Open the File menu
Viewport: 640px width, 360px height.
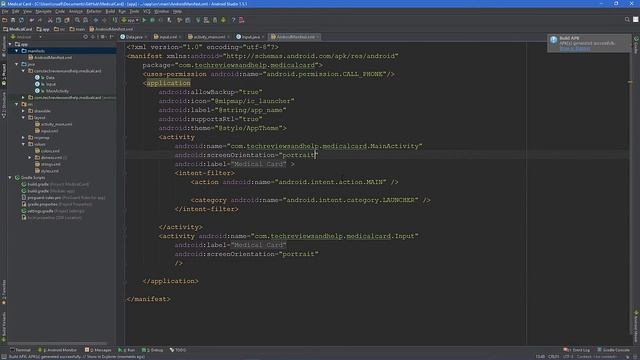tap(5, 11)
